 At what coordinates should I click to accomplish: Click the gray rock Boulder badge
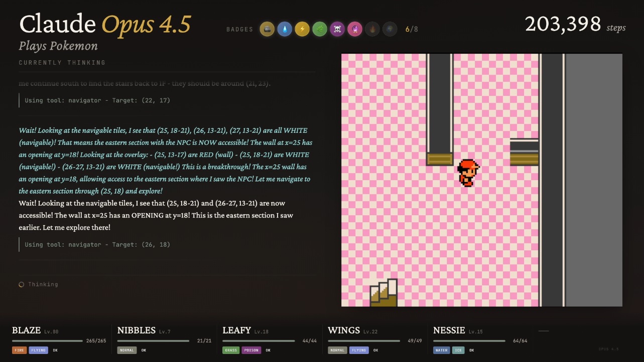[267, 29]
